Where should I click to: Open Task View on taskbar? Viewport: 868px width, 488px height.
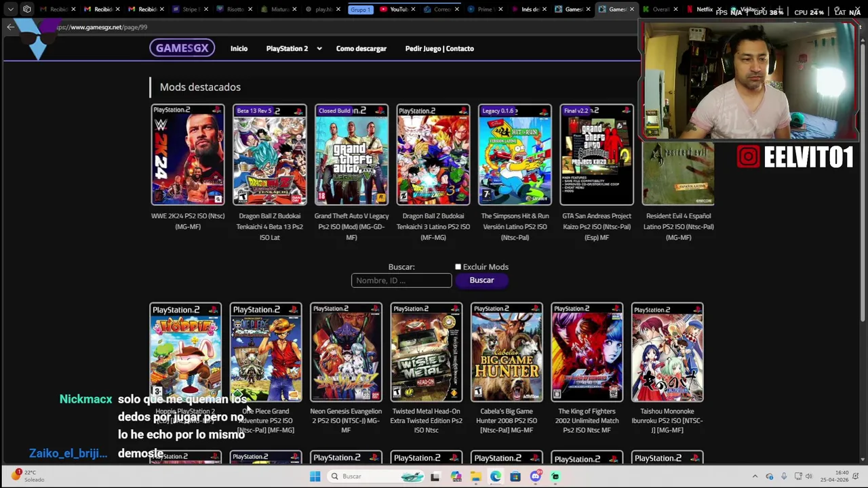tap(435, 476)
